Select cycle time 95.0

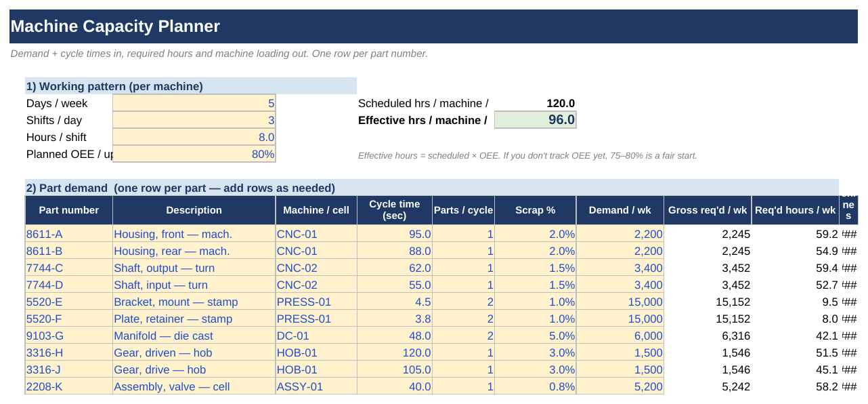point(395,234)
